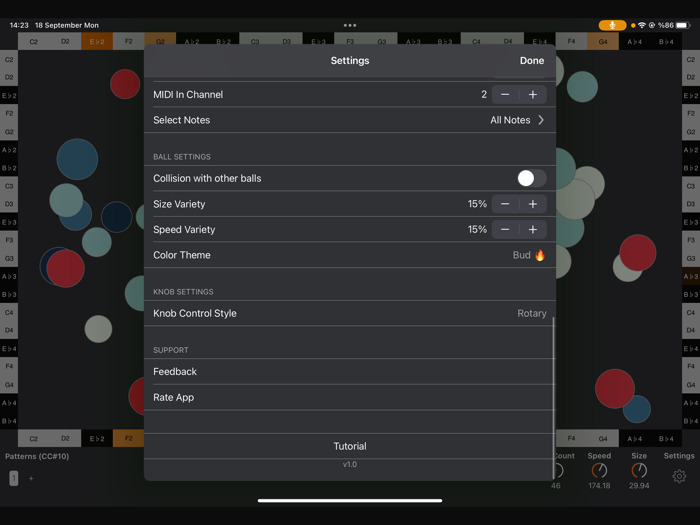Tap the G4 key on bottom row
This screenshot has width=700, height=525.
point(603,438)
